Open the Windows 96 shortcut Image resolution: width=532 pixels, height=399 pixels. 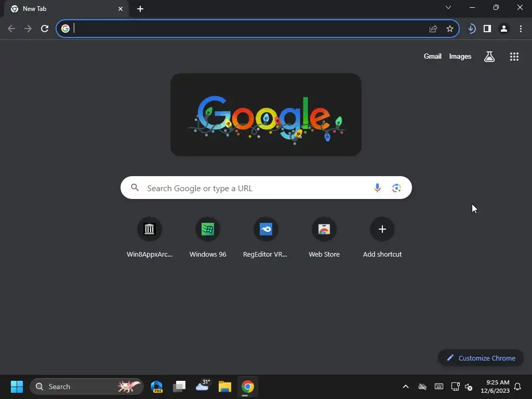point(208,238)
